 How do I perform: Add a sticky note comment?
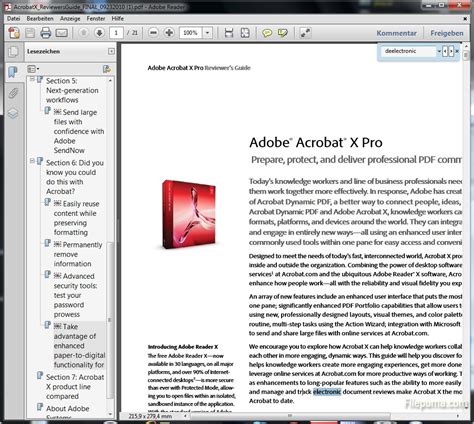coord(267,33)
